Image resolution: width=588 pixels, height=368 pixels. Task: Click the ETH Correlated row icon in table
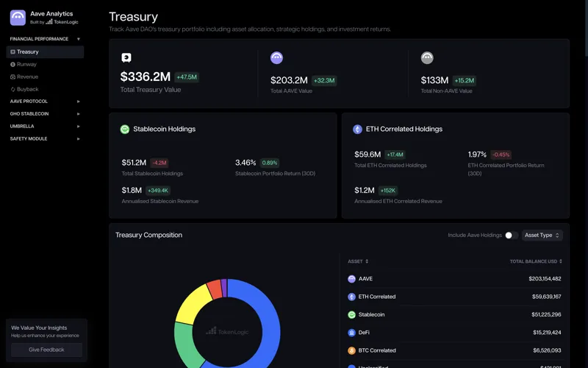coord(352,297)
